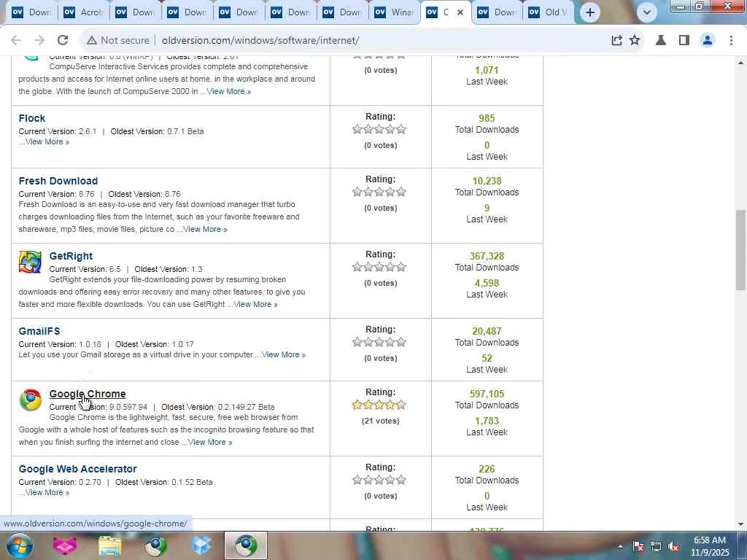747x560 pixels.
Task: Click View More in GmailFS description
Action: 284,355
